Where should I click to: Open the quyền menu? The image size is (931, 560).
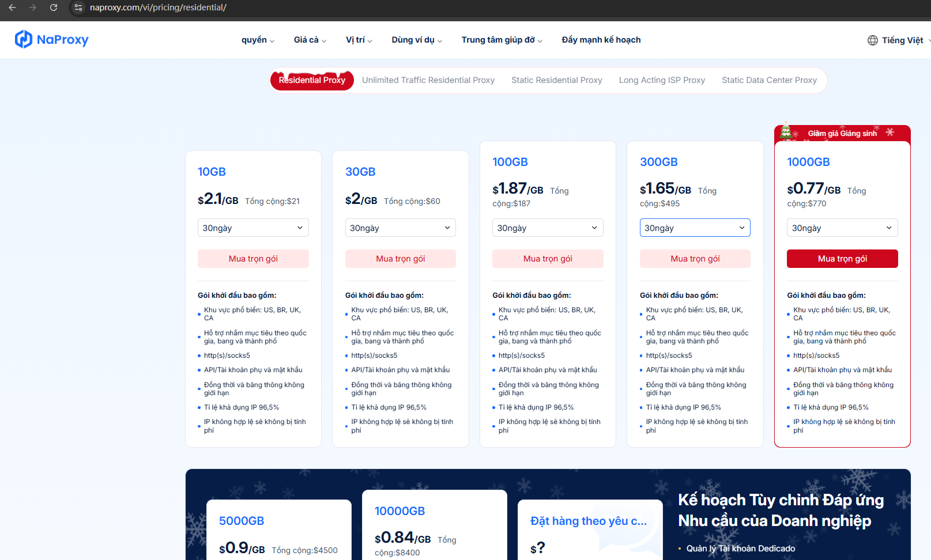[x=258, y=40]
